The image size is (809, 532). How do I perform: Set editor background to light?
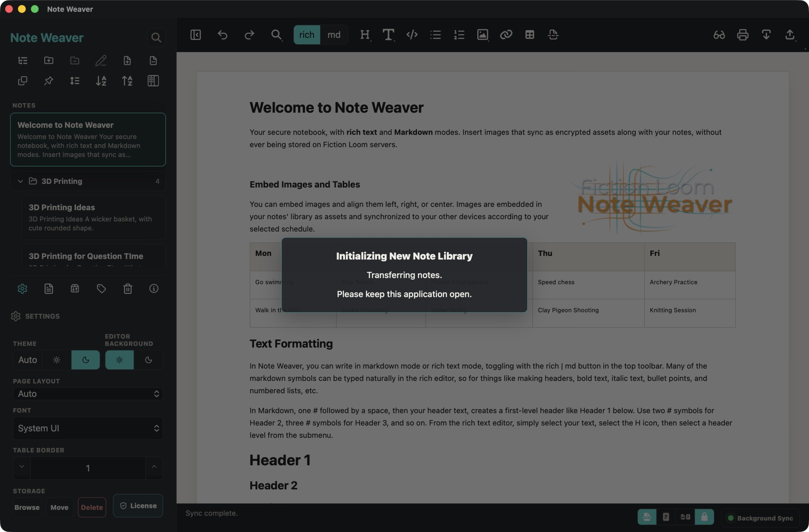[119, 360]
